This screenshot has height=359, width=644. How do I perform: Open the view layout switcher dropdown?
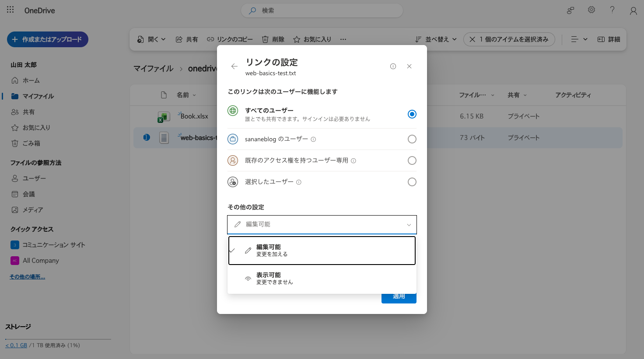pos(579,39)
